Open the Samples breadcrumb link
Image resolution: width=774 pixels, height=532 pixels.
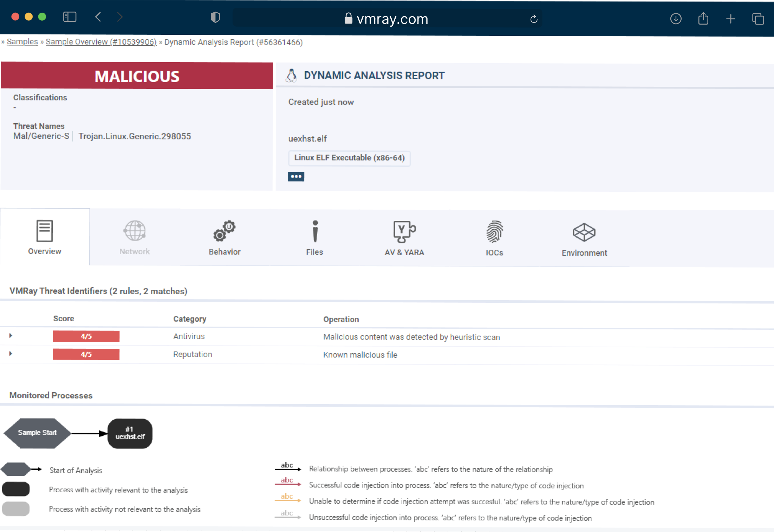[22, 41]
